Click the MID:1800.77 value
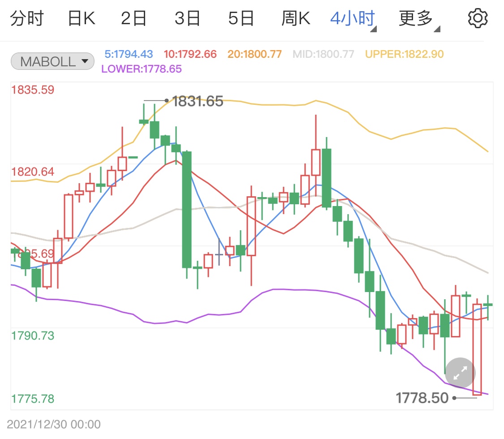This screenshot has height=439, width=504. (x=323, y=54)
